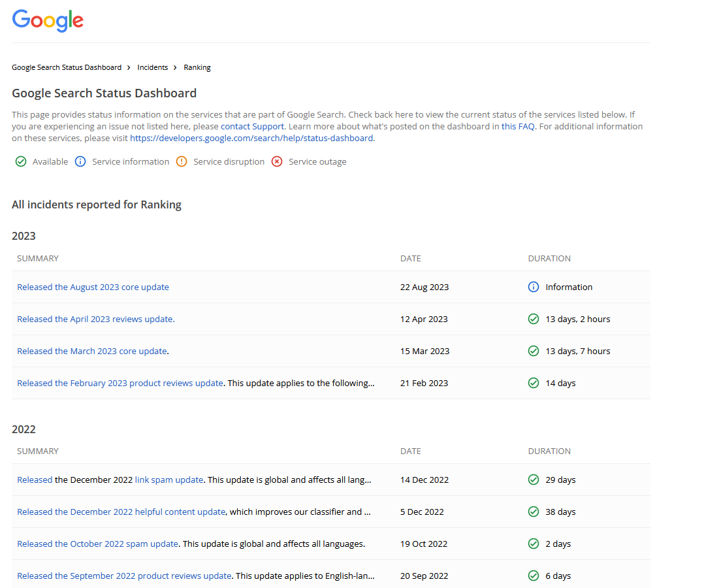704x588 pixels.
Task: Click the 22 Aug 2023 date cell
Action: tap(424, 287)
